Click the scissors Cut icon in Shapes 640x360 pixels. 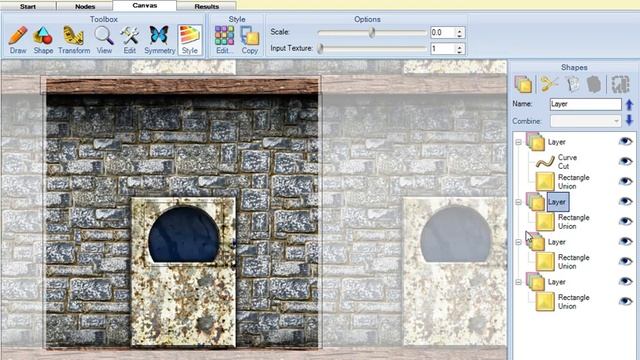(549, 84)
